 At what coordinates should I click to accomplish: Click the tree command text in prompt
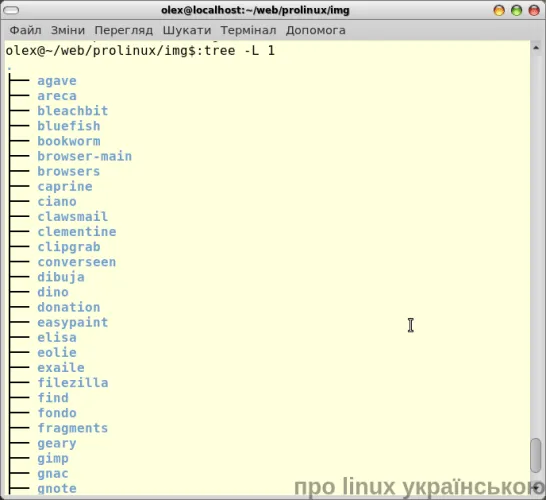click(x=240, y=51)
